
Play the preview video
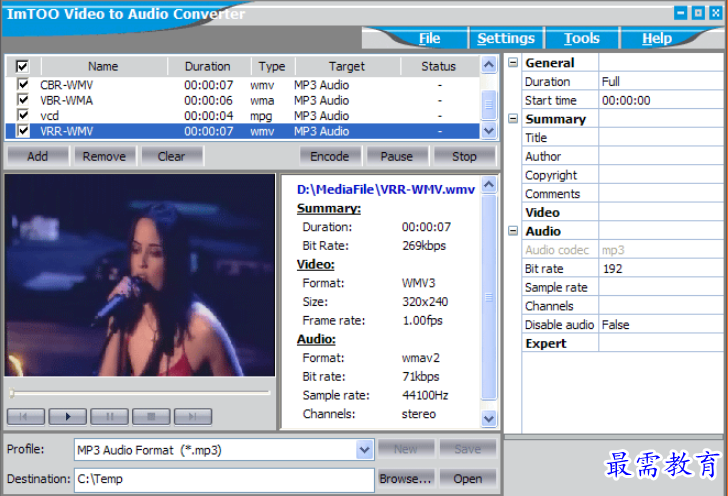tap(68, 417)
